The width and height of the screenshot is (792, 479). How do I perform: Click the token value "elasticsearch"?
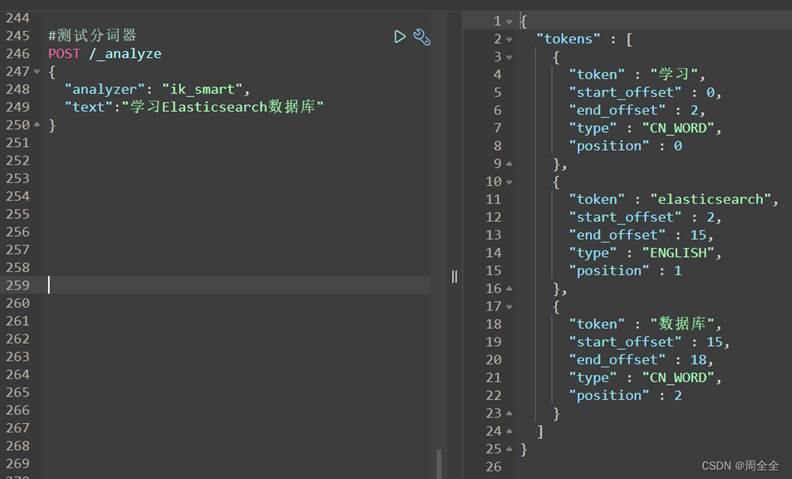(710, 199)
